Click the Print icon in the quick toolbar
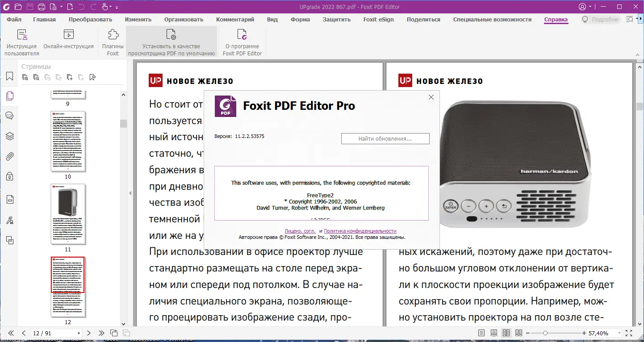644x342 pixels. coord(41,7)
